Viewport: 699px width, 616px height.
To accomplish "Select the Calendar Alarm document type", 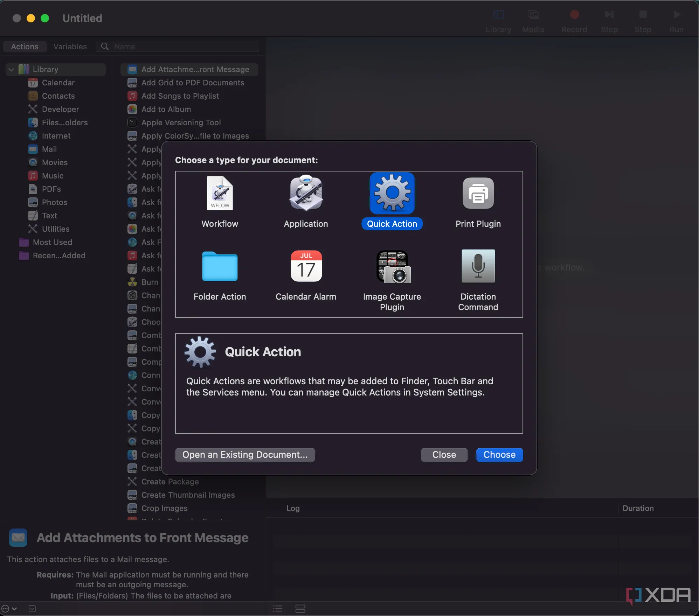I will [306, 276].
